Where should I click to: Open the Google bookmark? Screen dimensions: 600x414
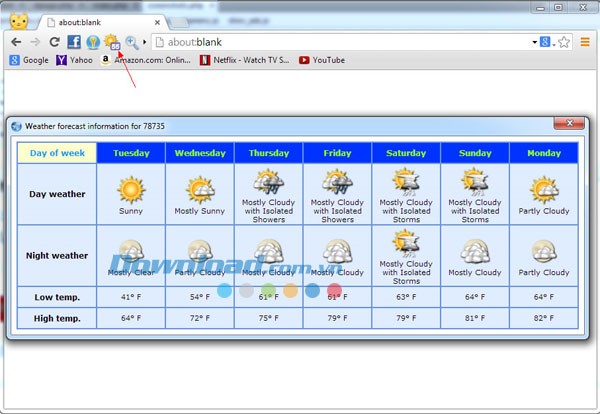pyautogui.click(x=29, y=60)
